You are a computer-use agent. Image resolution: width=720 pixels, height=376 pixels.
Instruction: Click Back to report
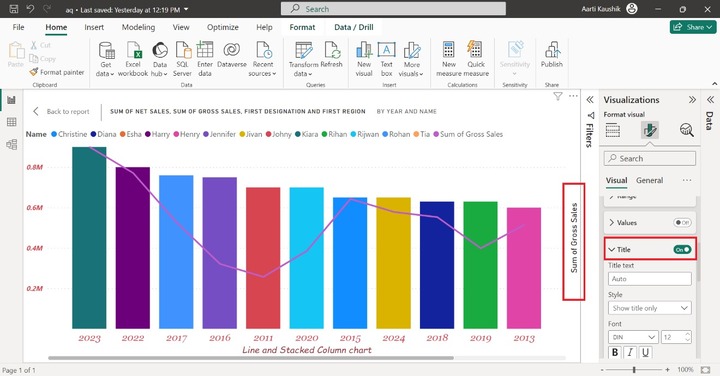[x=62, y=111]
